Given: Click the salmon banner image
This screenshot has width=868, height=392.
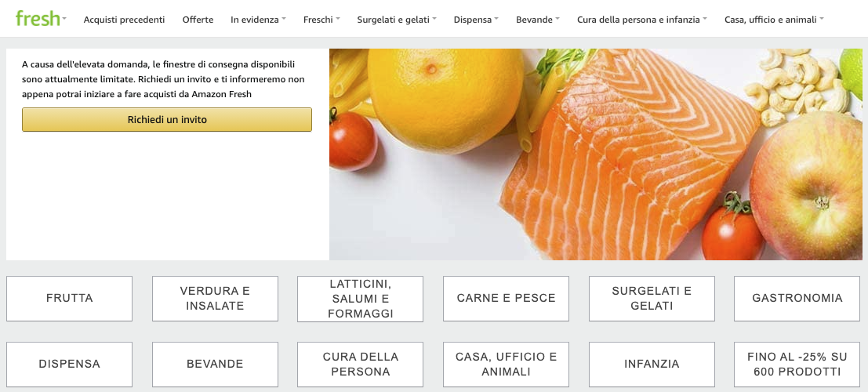Looking at the screenshot, I should point(596,154).
